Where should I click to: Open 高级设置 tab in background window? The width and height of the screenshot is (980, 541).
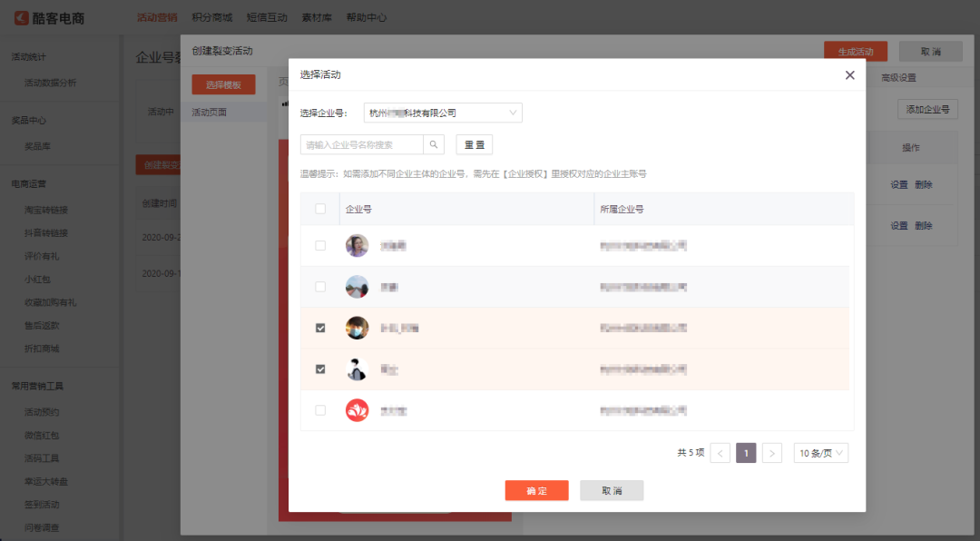coord(898,77)
